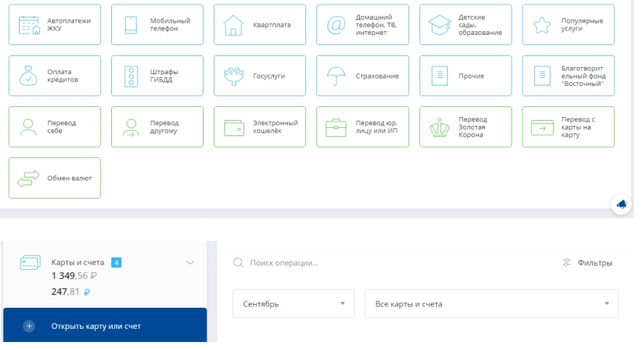Select the Госуслуги services tile
644x350 pixels.
click(259, 76)
